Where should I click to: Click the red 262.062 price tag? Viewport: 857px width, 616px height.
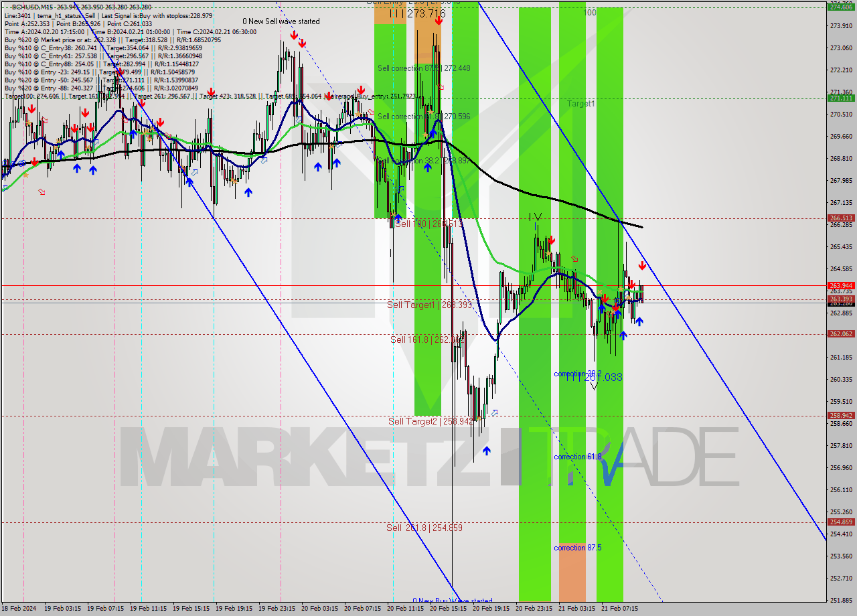pyautogui.click(x=841, y=333)
